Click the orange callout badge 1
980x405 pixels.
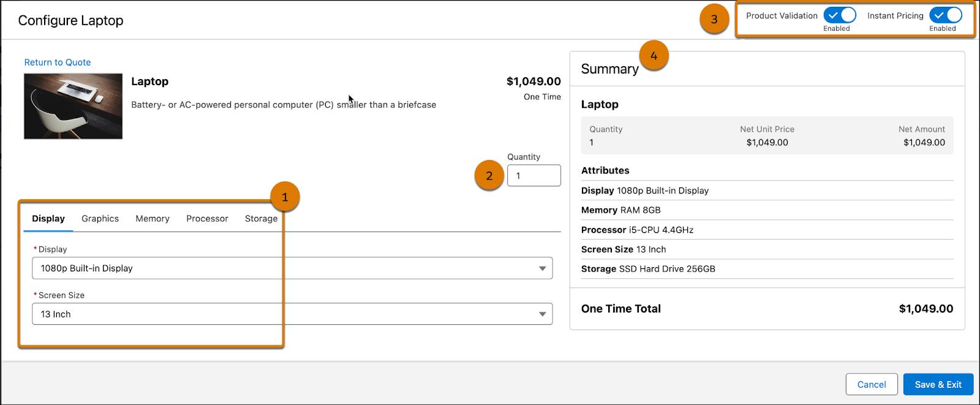coord(284,197)
